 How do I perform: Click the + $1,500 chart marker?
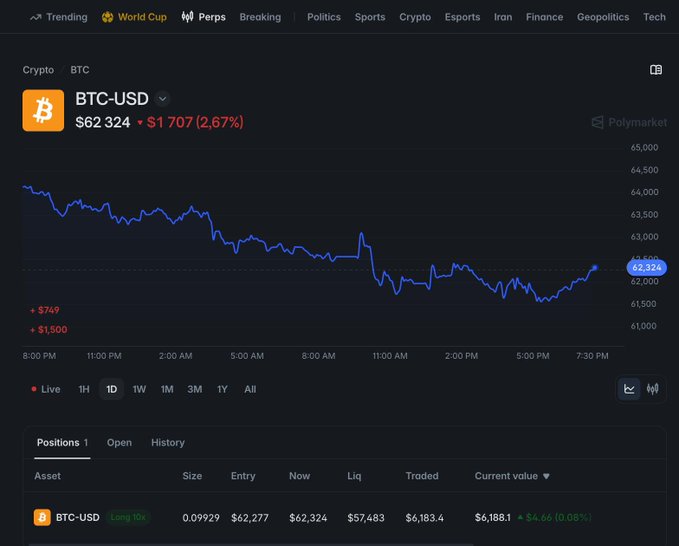[x=48, y=330]
